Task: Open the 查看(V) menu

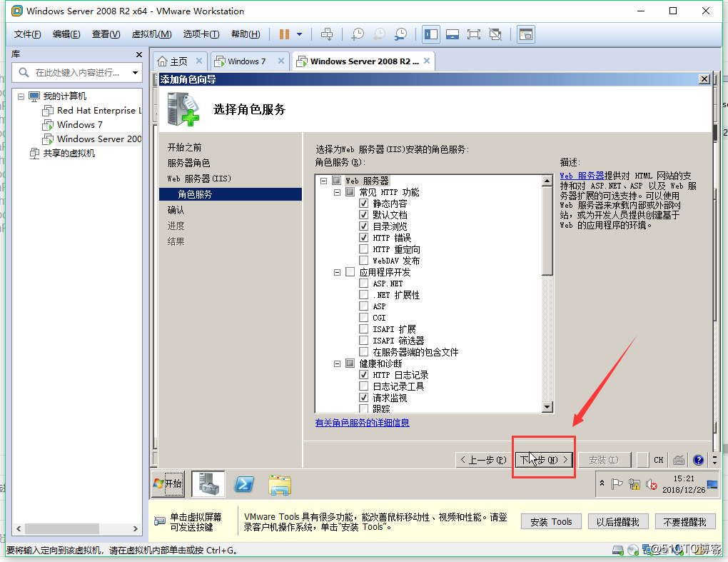Action: coord(106,34)
